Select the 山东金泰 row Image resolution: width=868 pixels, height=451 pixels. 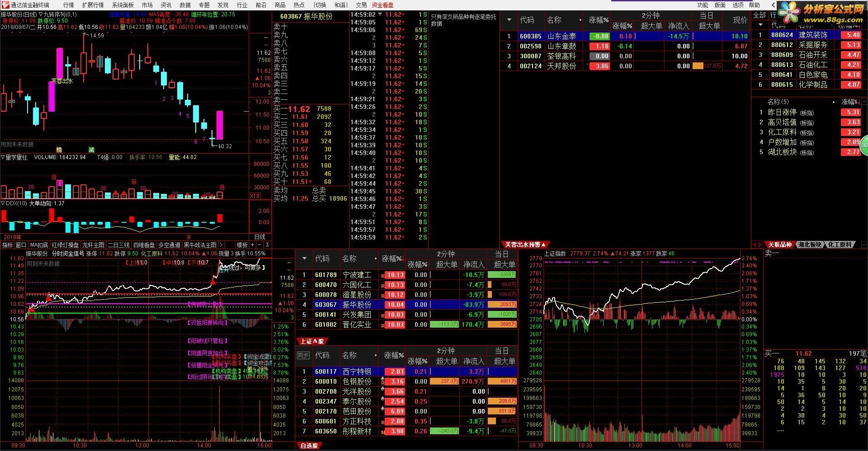(625, 36)
